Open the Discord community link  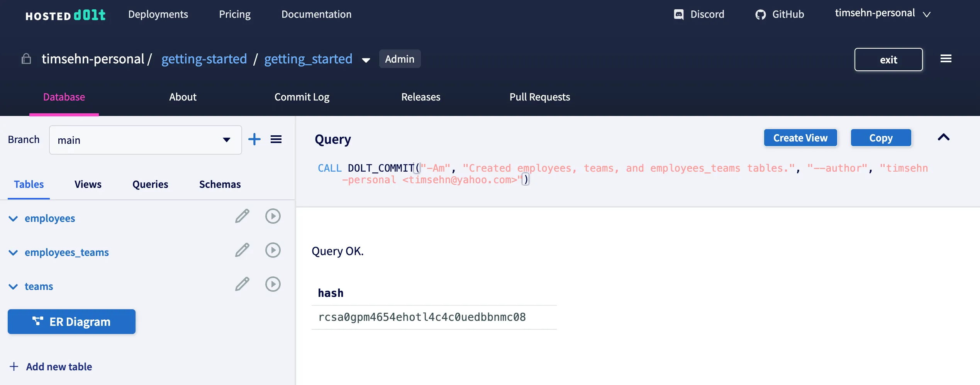click(698, 14)
